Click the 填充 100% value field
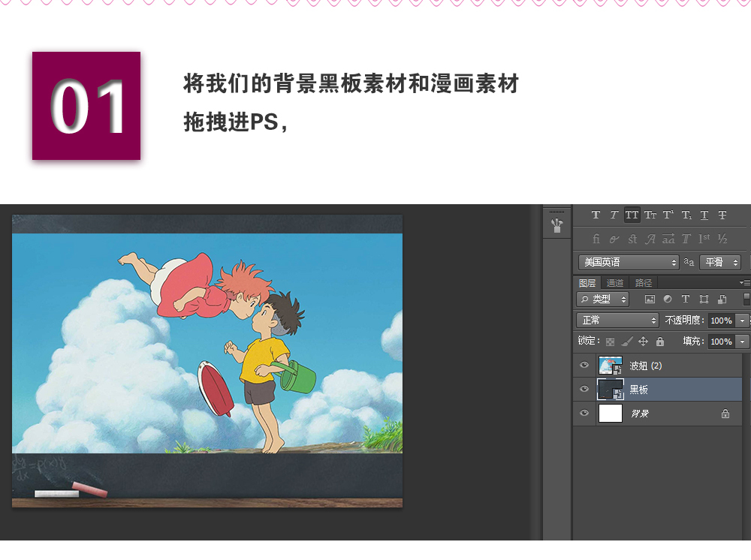 722,342
